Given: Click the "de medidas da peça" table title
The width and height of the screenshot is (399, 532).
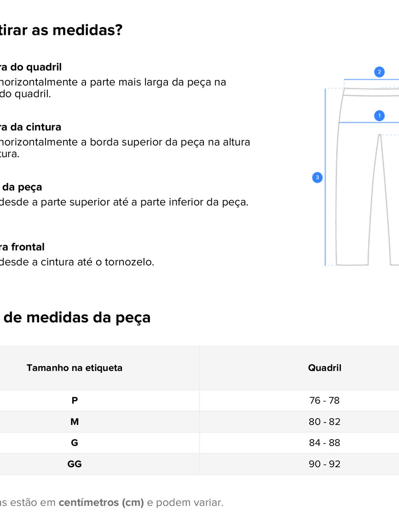Looking at the screenshot, I should coord(77,317).
